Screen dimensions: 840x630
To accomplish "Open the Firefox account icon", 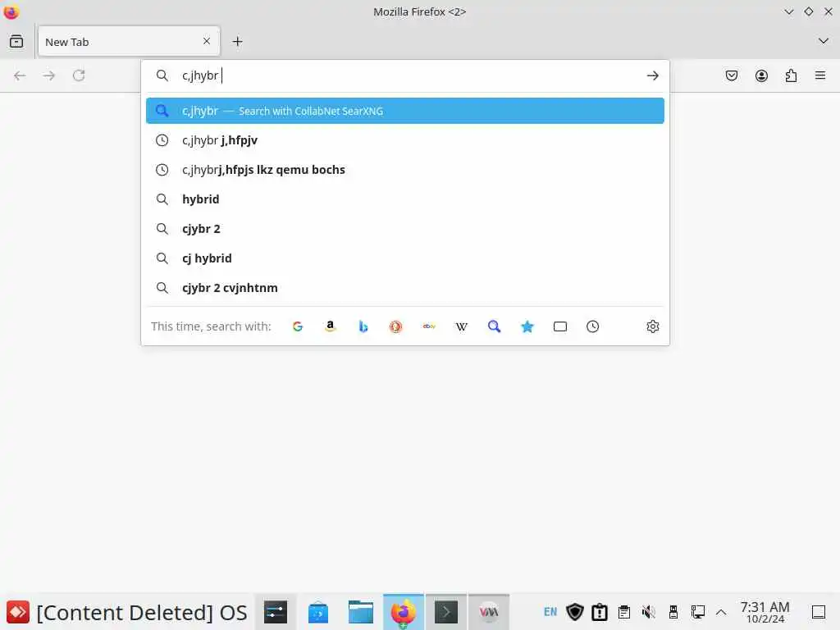I will [761, 75].
